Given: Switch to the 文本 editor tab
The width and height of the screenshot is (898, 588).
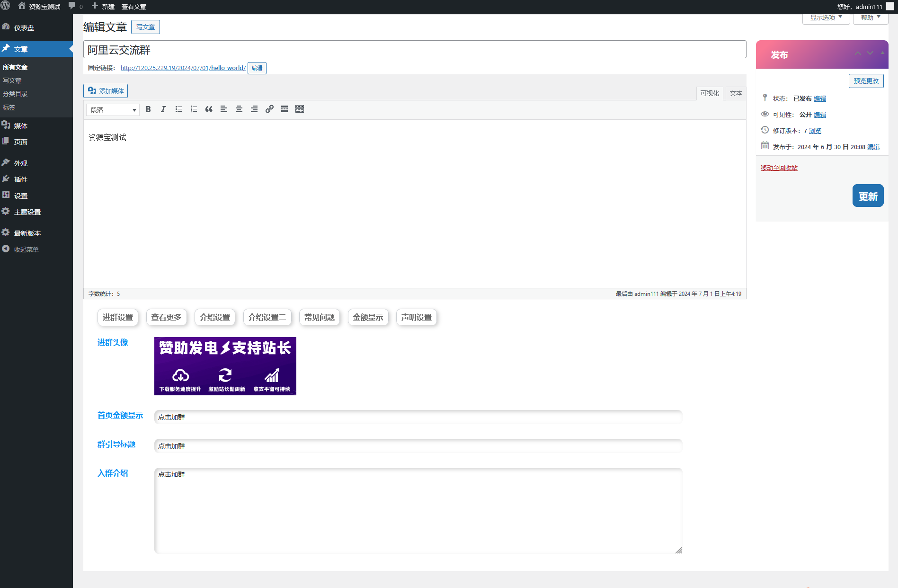Looking at the screenshot, I should pyautogui.click(x=736, y=93).
